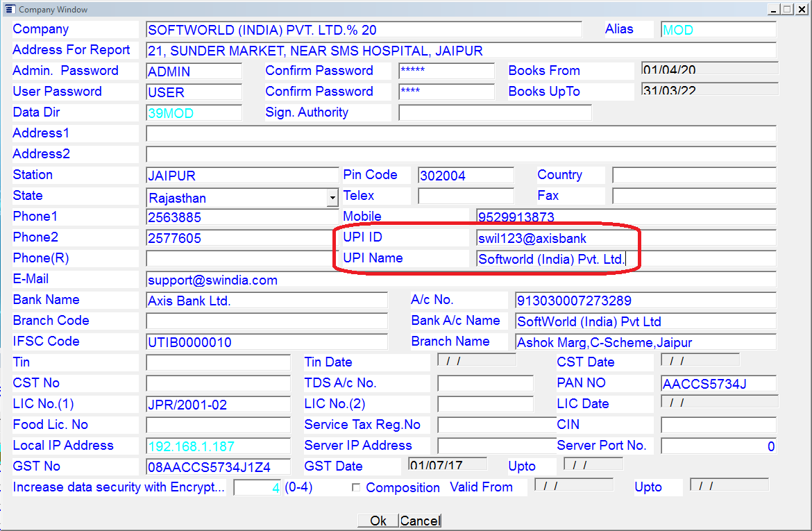This screenshot has width=812, height=531.
Task: Focus the Food Lic. No field
Action: pyautogui.click(x=218, y=425)
